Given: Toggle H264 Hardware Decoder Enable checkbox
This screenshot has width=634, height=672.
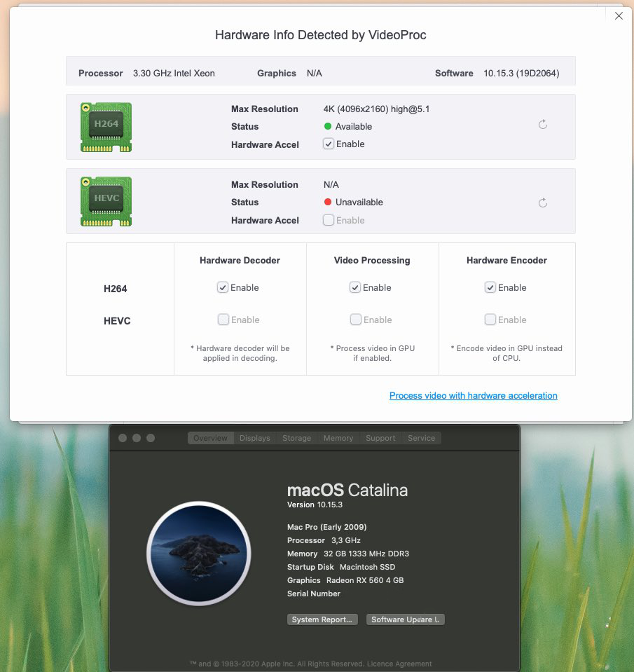Looking at the screenshot, I should (x=222, y=287).
